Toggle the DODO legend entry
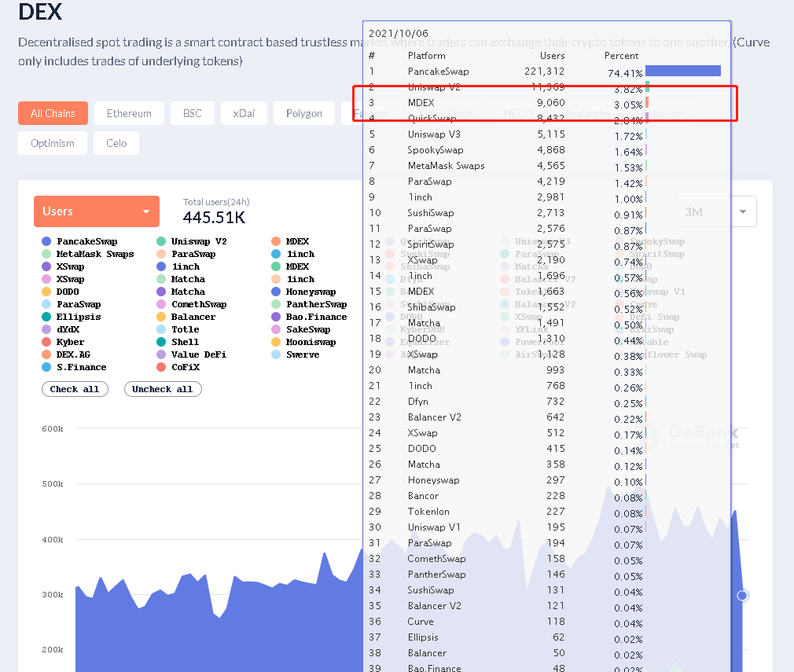Viewport: 794px width, 672px height. click(61, 291)
